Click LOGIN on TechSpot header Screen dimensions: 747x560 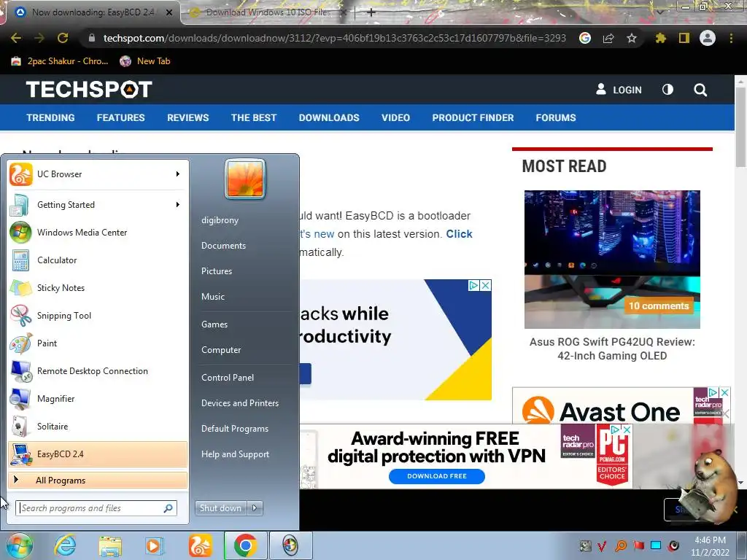click(619, 90)
